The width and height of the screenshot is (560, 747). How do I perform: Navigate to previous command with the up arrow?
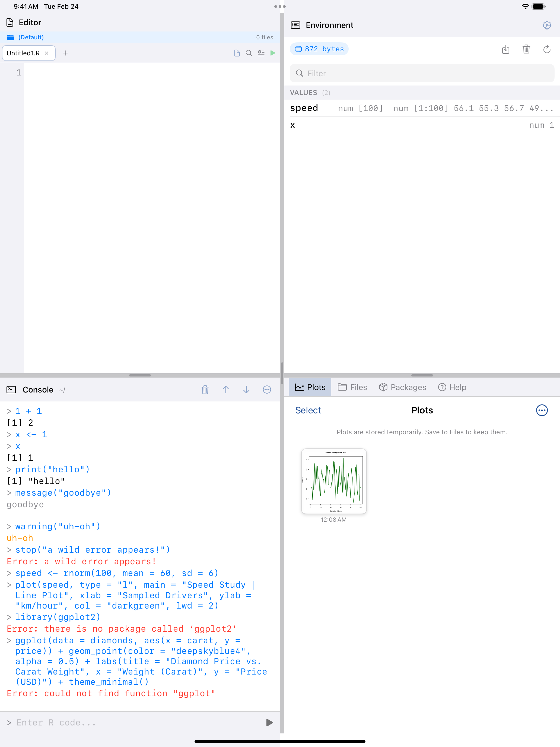click(226, 390)
